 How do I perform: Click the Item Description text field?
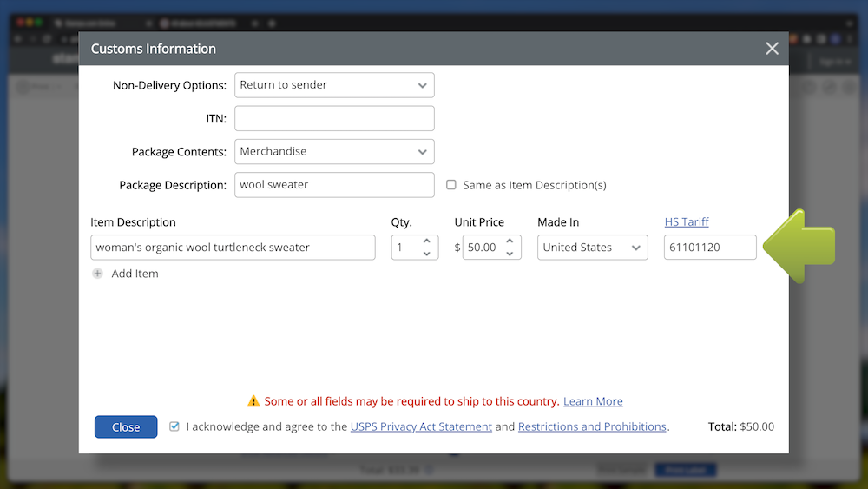pyautogui.click(x=233, y=248)
